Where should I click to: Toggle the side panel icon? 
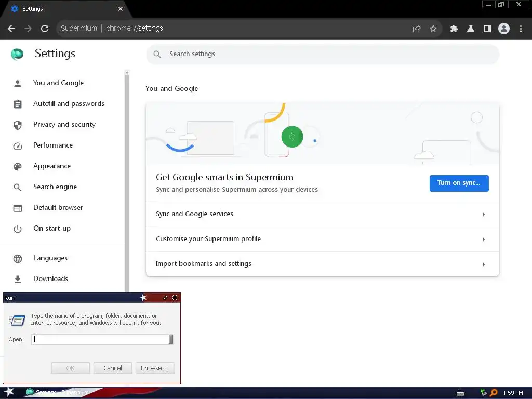487,29
